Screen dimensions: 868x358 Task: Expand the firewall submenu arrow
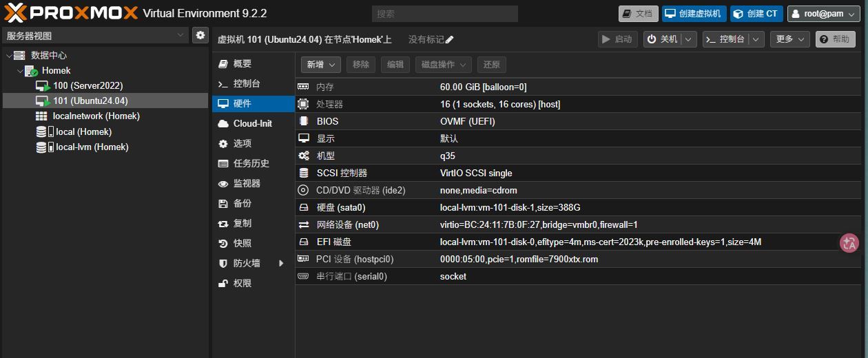point(281,263)
